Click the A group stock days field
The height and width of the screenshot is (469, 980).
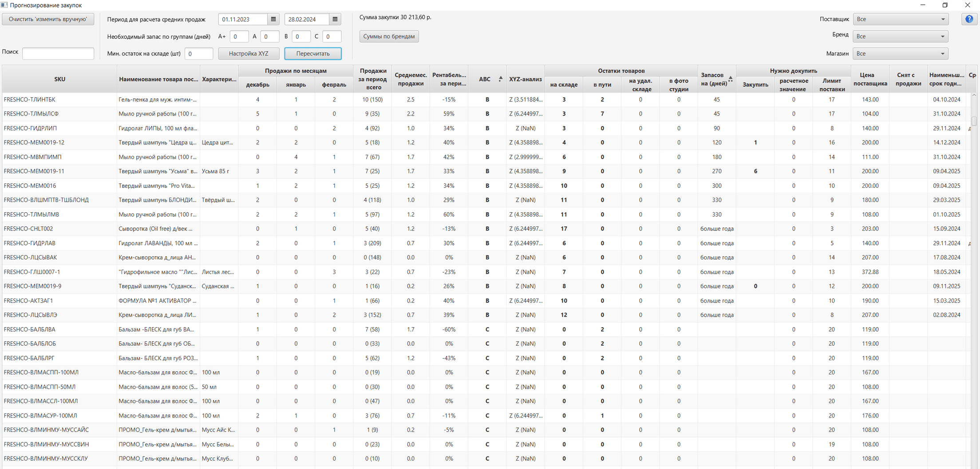click(x=270, y=36)
